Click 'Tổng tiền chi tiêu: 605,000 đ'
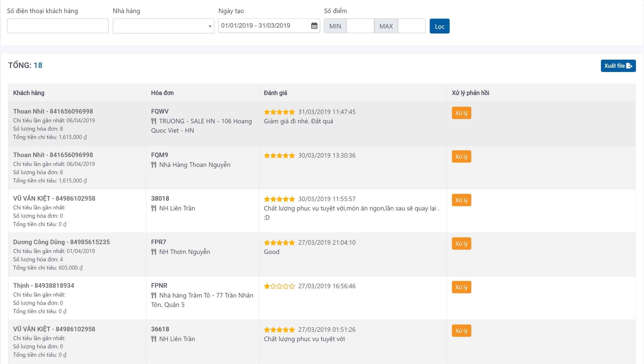644x364 pixels. [48, 268]
